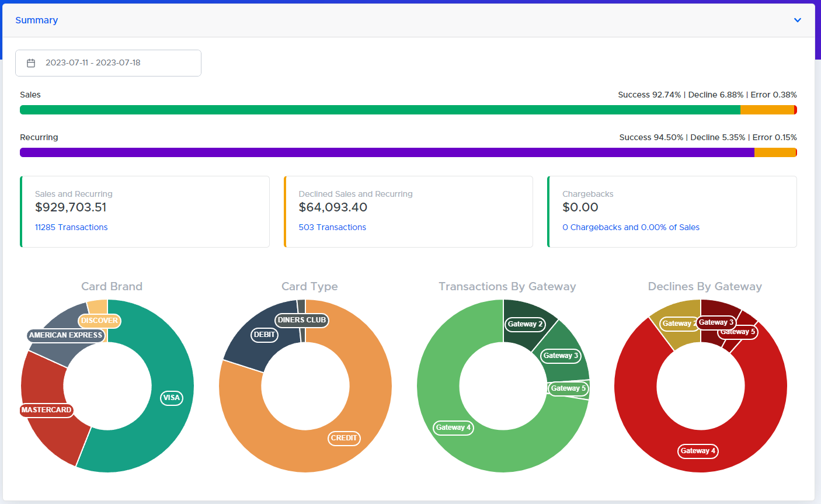Open the date range picker field
Image resolution: width=821 pixels, height=504 pixels.
point(108,63)
